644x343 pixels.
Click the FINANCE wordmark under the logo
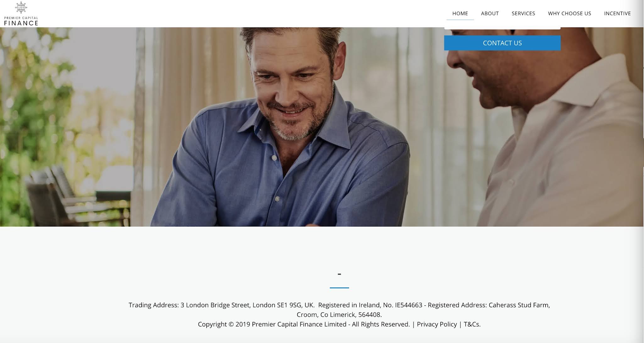21,23
